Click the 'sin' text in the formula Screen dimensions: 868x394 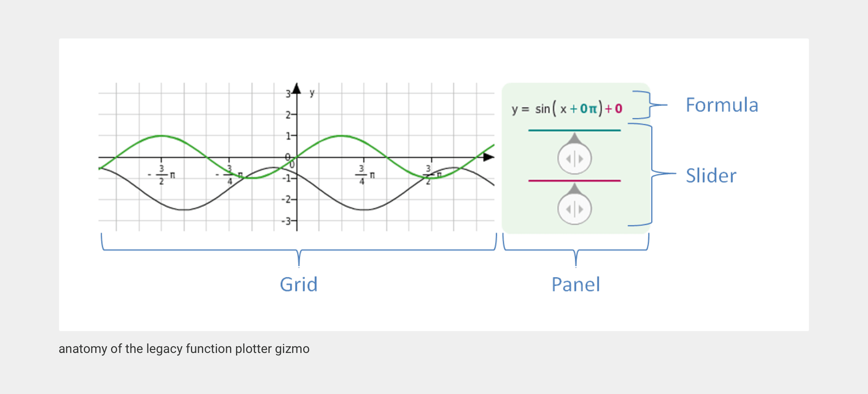tap(542, 109)
